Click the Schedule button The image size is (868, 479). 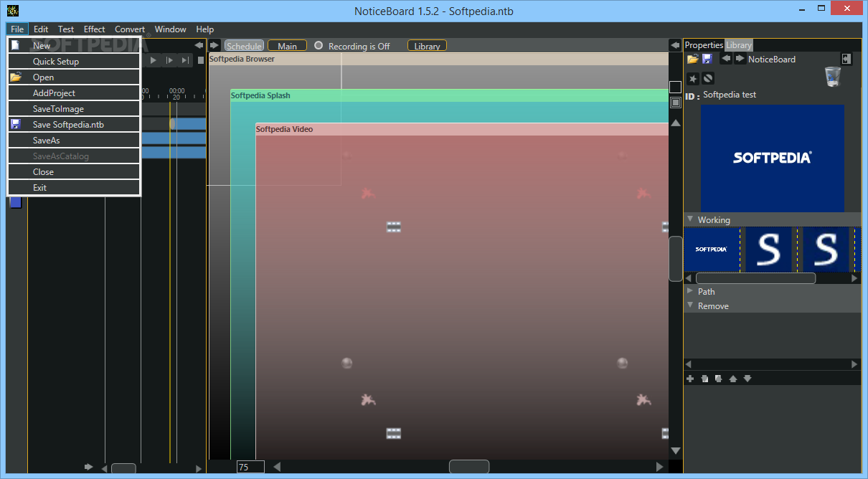point(244,46)
